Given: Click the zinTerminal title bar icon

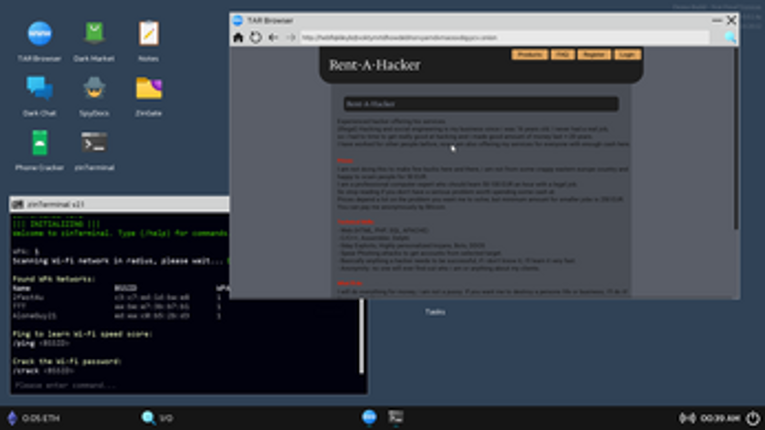Looking at the screenshot, I should point(18,205).
